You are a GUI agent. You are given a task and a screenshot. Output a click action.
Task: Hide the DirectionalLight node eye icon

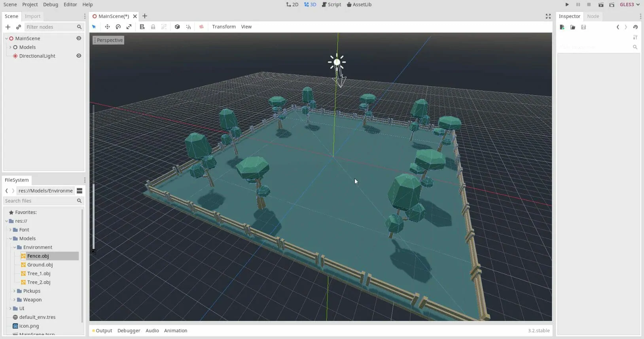click(x=79, y=56)
